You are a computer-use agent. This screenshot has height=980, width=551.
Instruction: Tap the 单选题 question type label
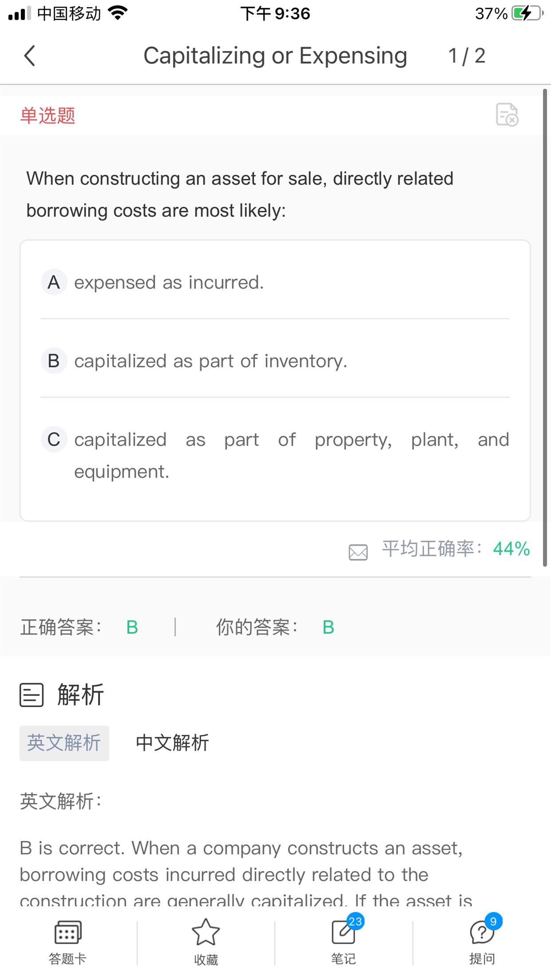tap(47, 115)
